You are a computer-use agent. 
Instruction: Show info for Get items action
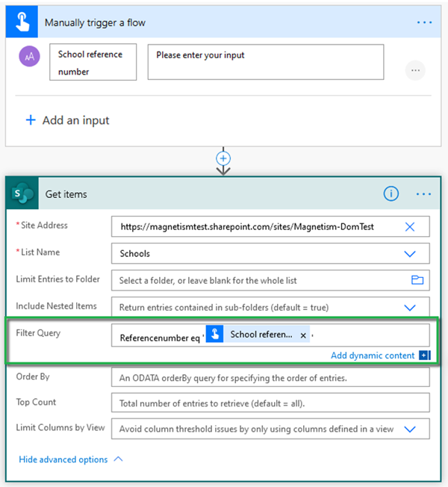click(x=391, y=194)
